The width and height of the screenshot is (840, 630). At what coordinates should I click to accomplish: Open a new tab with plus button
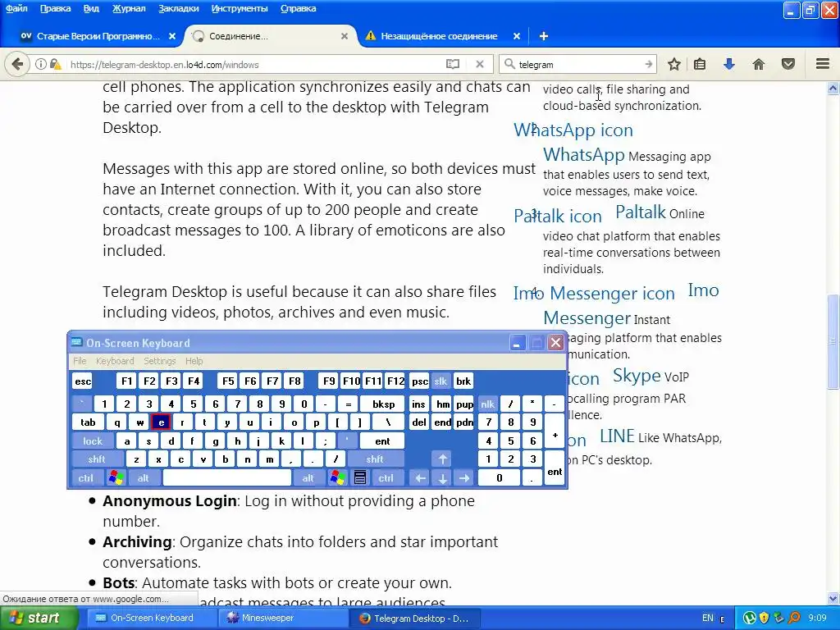[544, 36]
